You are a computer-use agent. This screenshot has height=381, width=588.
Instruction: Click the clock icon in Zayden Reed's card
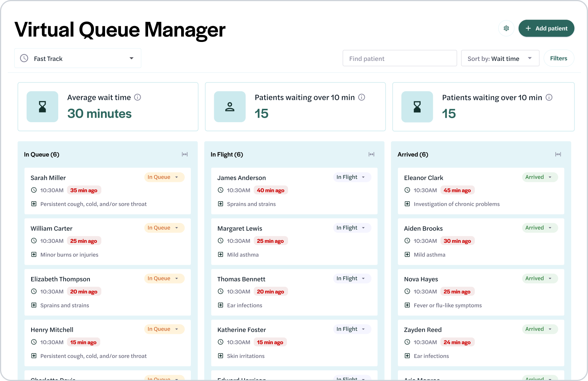[407, 342]
